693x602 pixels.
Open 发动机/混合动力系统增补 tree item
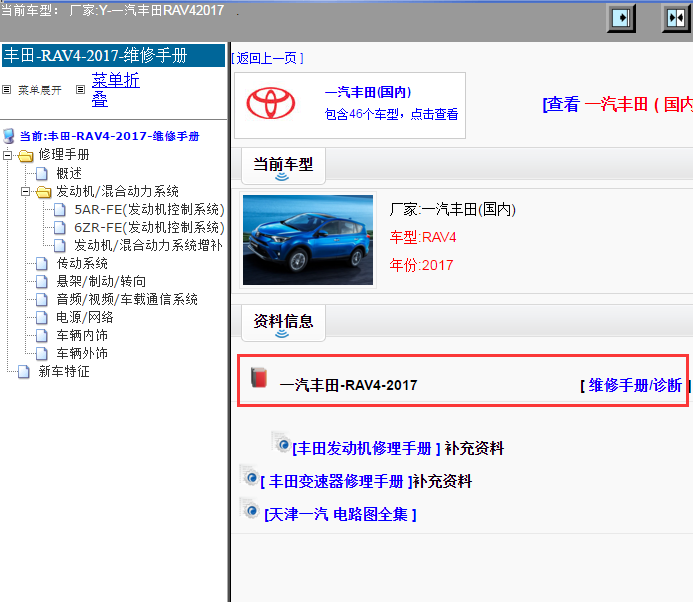click(148, 245)
